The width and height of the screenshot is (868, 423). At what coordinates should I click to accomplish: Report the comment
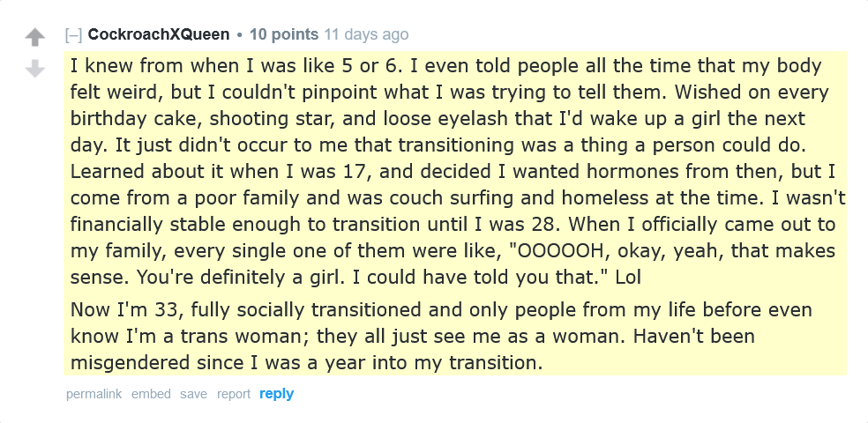(234, 394)
